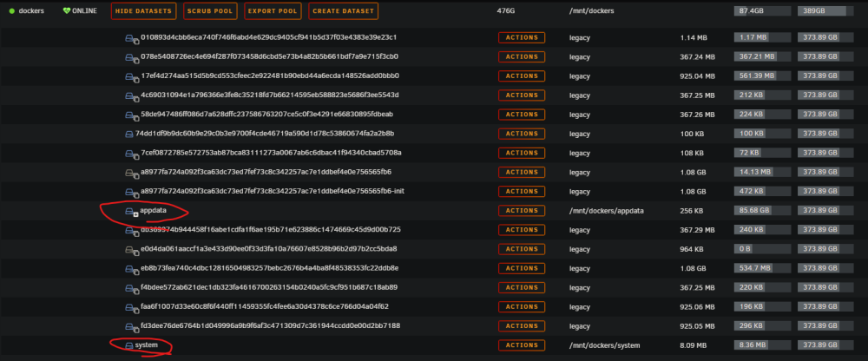Open the Actions menu on the system row
Screen dimensions: 868x361
point(522,345)
